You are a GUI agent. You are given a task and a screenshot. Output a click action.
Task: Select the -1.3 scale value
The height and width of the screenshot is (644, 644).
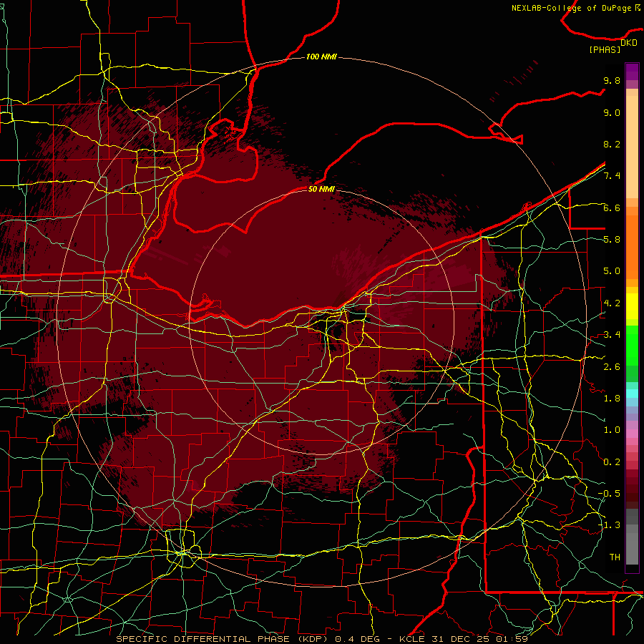[x=609, y=525]
